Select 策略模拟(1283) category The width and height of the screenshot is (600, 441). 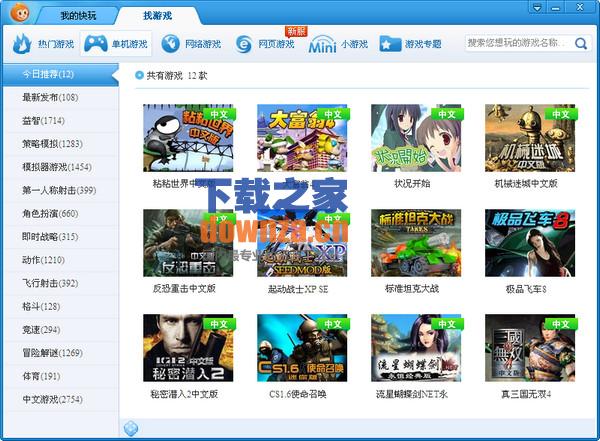click(x=60, y=144)
